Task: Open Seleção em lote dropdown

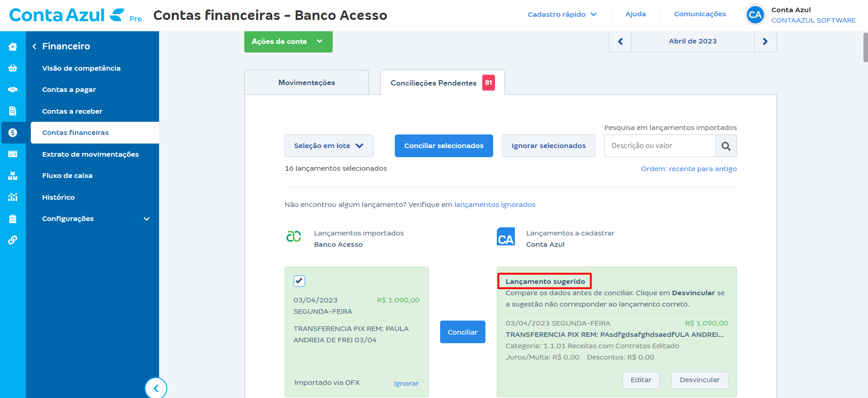Action: (x=329, y=146)
